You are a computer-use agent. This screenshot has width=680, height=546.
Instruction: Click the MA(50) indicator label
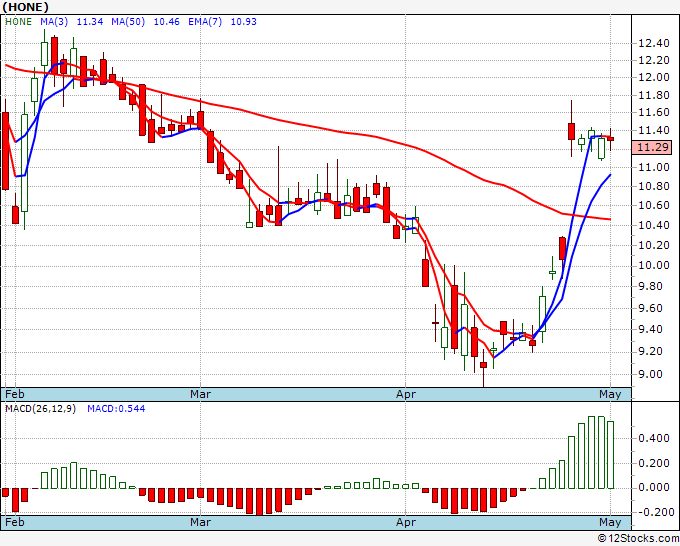[x=128, y=22]
